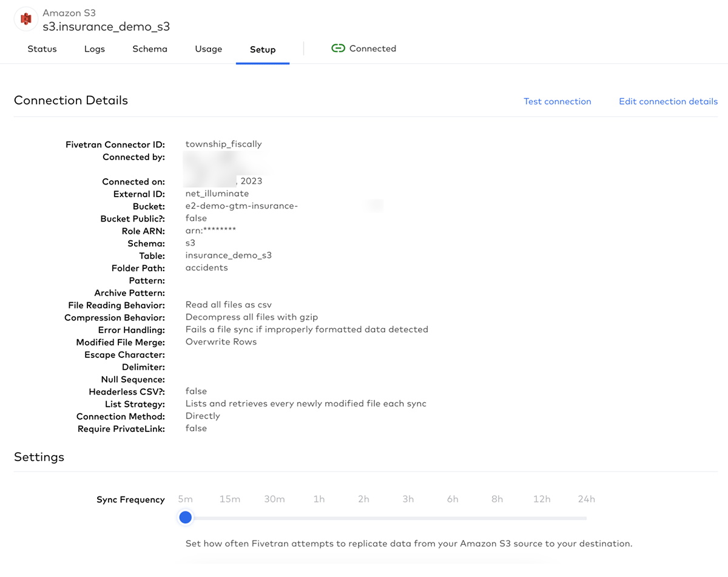
Task: Set sync frequency to 6h
Action: click(x=453, y=517)
